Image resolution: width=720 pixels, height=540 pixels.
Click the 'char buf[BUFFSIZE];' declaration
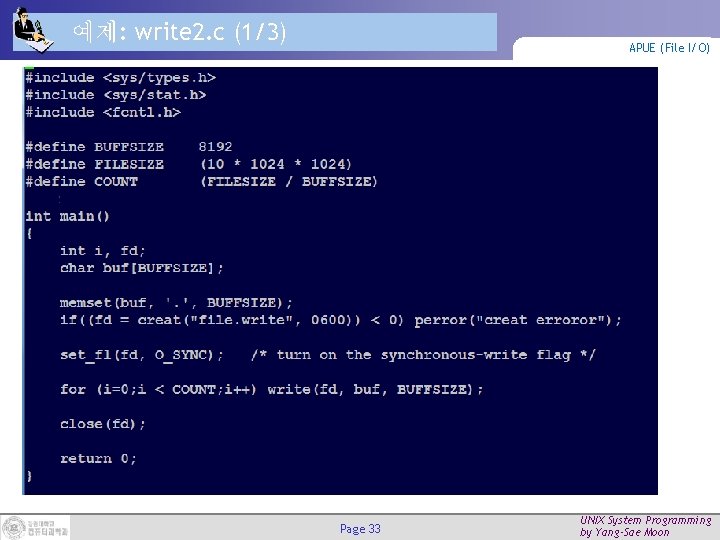click(x=141, y=268)
